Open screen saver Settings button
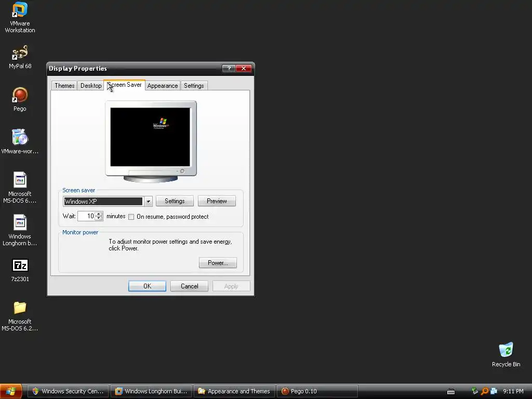532x399 pixels. tap(175, 201)
